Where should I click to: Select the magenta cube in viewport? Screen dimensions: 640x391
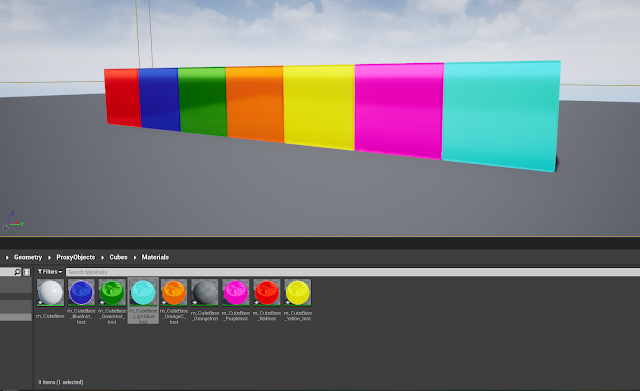pos(399,111)
